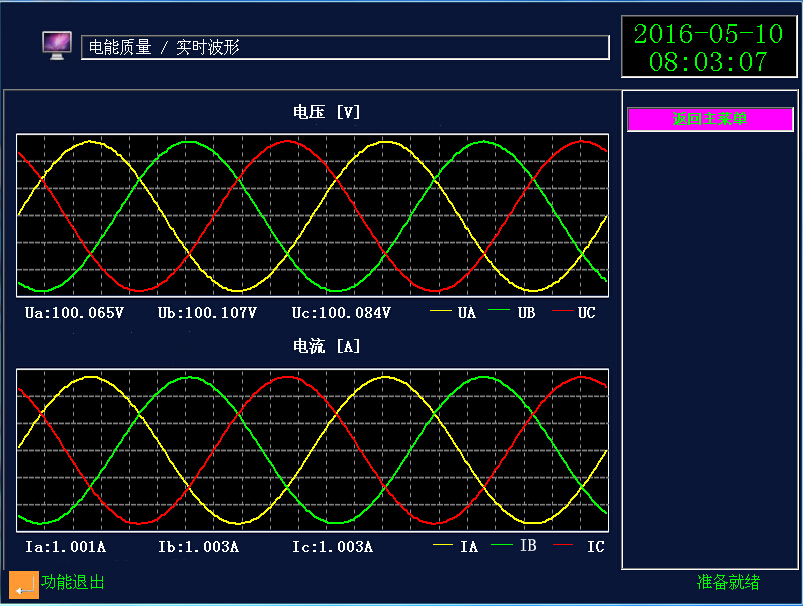Select the Ua:100.065V voltage reading
This screenshot has height=606, width=803.
[x=74, y=313]
